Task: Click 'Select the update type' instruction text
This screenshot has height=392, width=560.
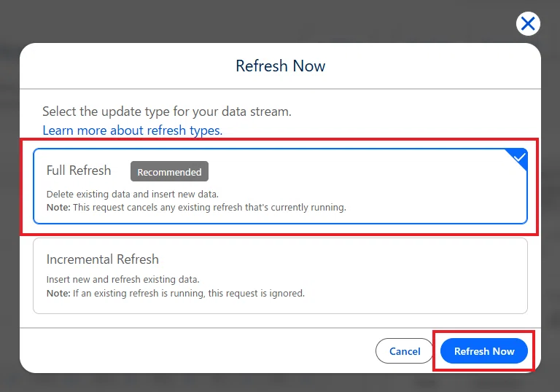Action: coord(167,111)
